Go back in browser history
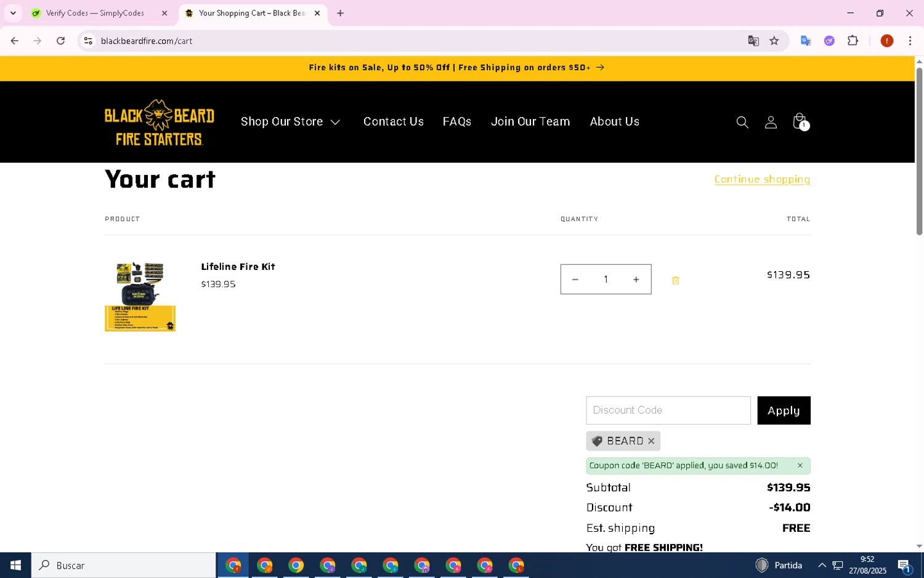This screenshot has width=924, height=578. tap(14, 41)
